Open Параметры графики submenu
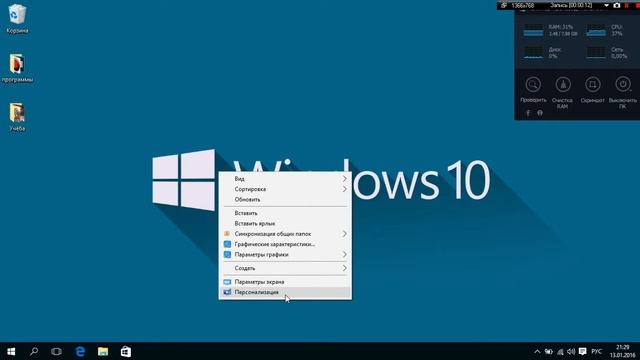The width and height of the screenshot is (640, 360). [x=285, y=255]
